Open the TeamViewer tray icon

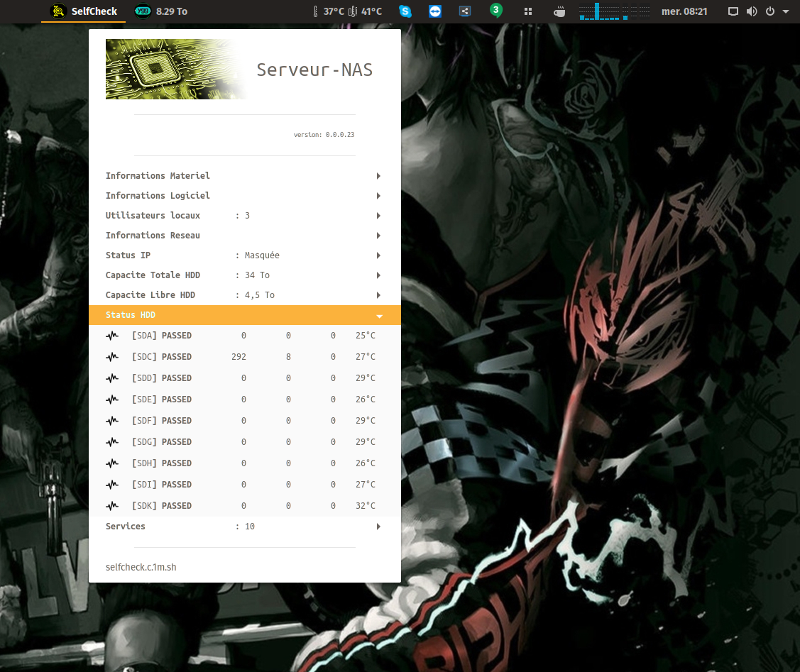tap(435, 11)
